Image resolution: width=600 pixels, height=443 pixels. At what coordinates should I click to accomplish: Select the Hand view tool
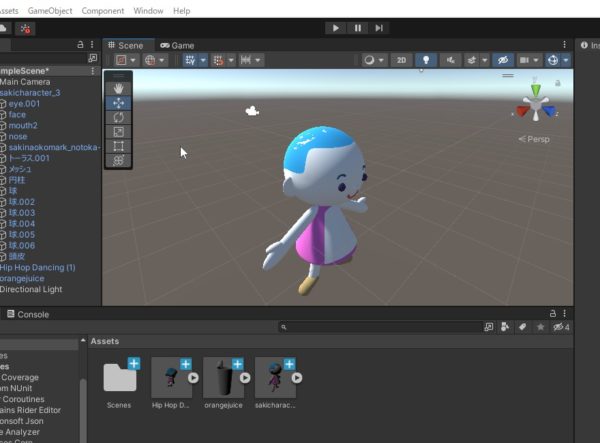click(x=119, y=89)
